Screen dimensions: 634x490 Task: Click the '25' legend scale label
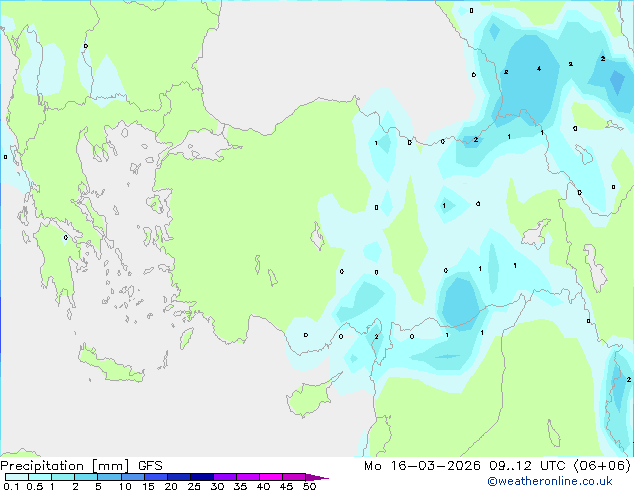[194, 486]
